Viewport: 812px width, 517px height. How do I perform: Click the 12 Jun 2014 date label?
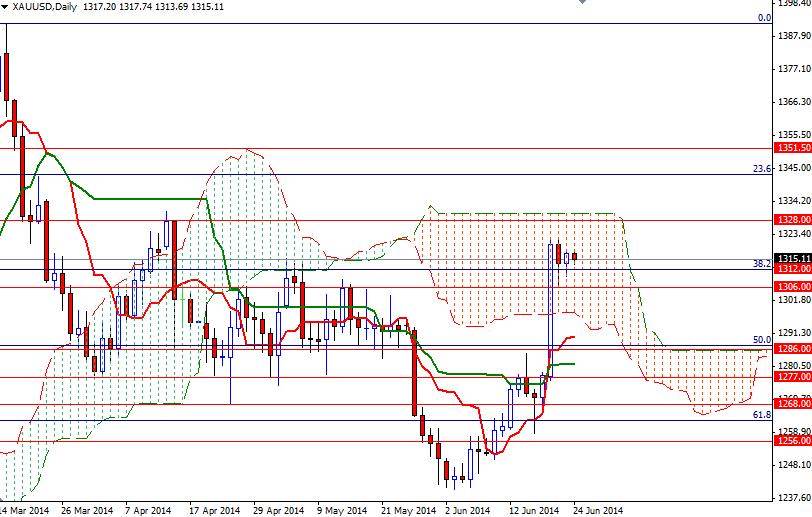(x=534, y=511)
